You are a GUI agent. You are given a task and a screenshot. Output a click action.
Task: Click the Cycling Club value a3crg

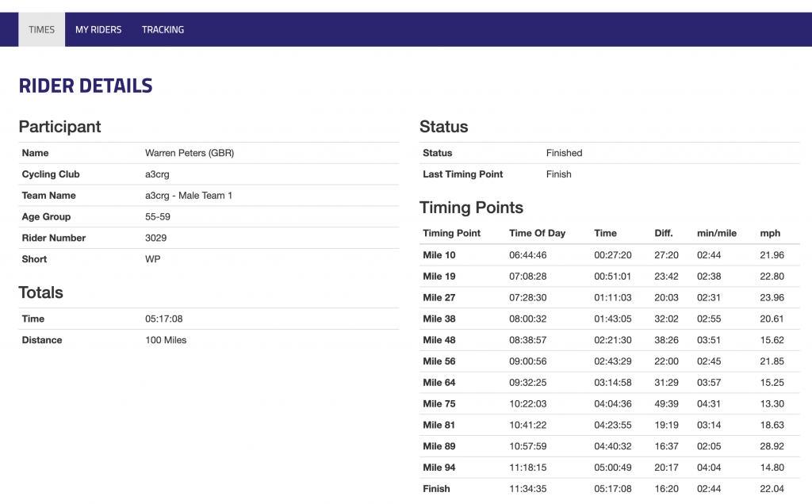[157, 174]
